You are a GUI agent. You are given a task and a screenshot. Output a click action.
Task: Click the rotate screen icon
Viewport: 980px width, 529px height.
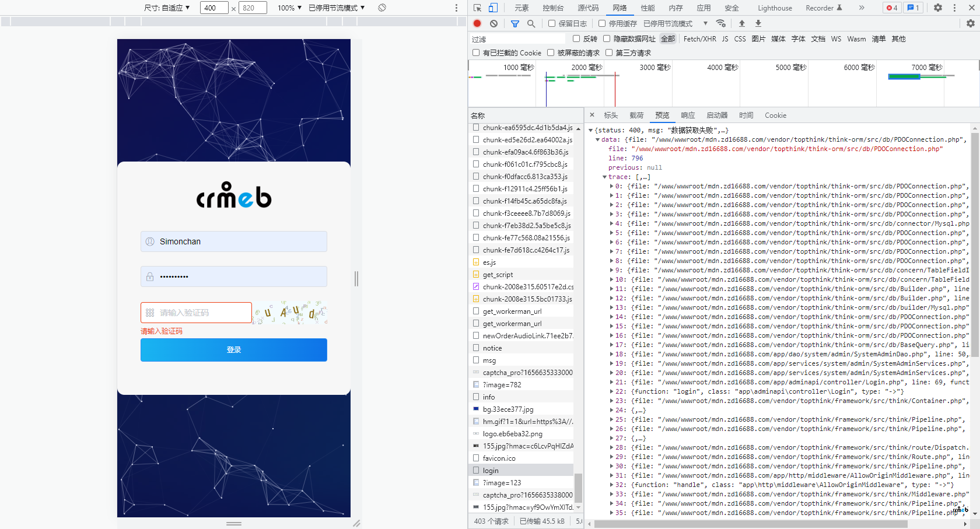pos(382,8)
